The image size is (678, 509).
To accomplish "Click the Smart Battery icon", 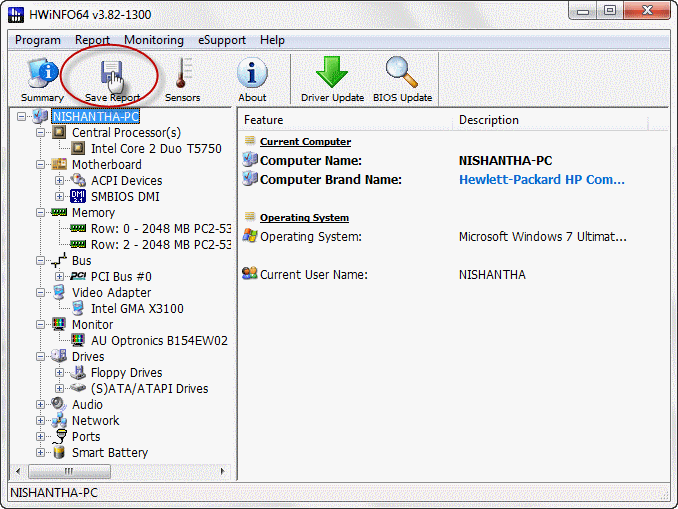I will (x=59, y=452).
